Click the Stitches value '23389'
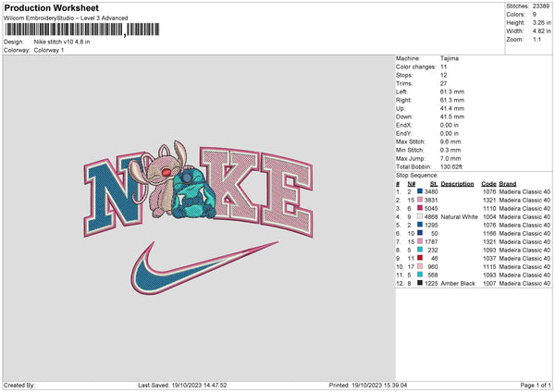This screenshot has width=555, height=392. tap(541, 6)
